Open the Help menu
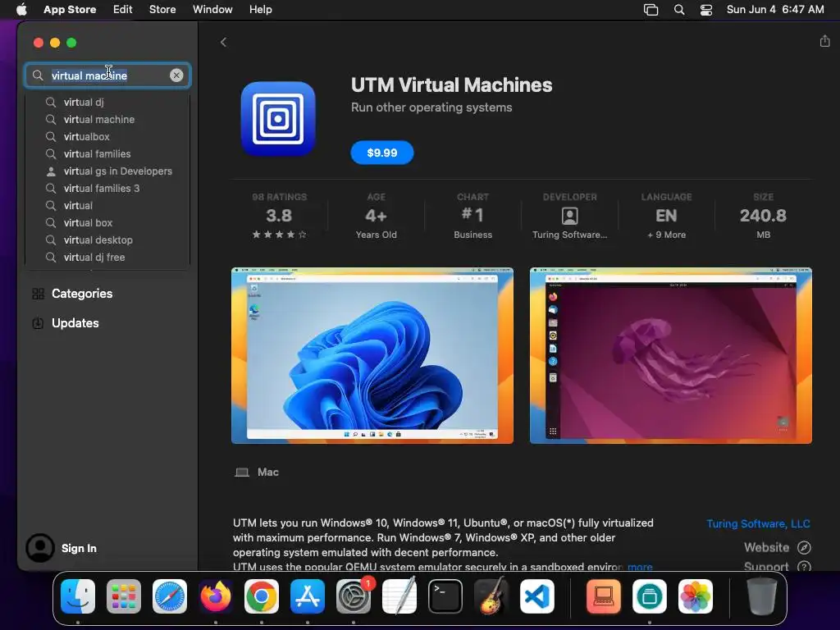The height and width of the screenshot is (630, 840). [260, 9]
